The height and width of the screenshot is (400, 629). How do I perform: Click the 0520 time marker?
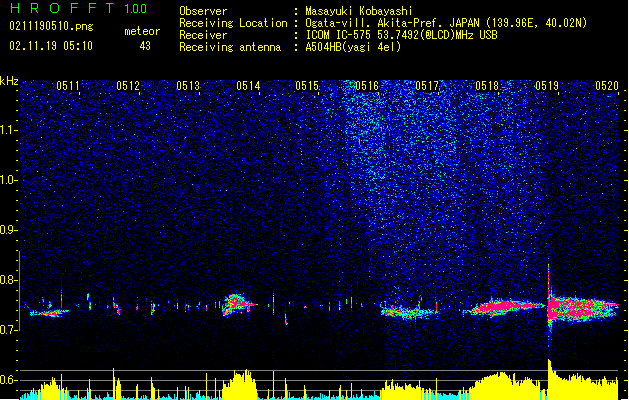coord(607,86)
